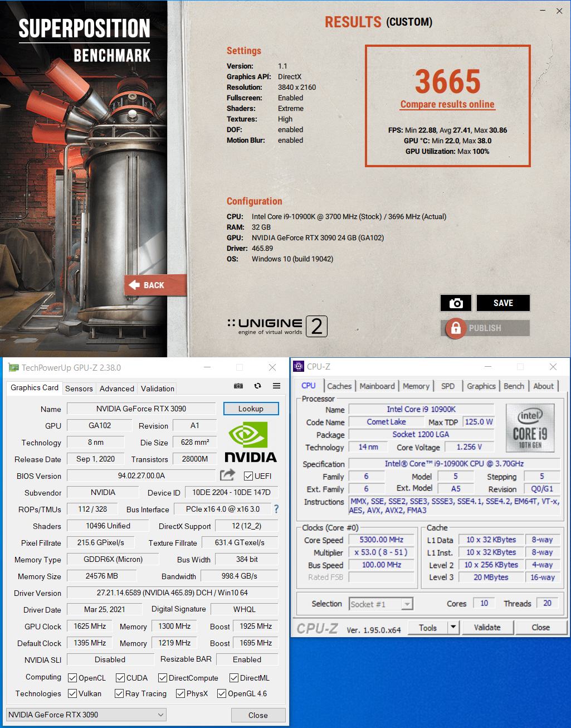
Task: Open the Caches tab in CPU-Z
Action: tap(339, 386)
